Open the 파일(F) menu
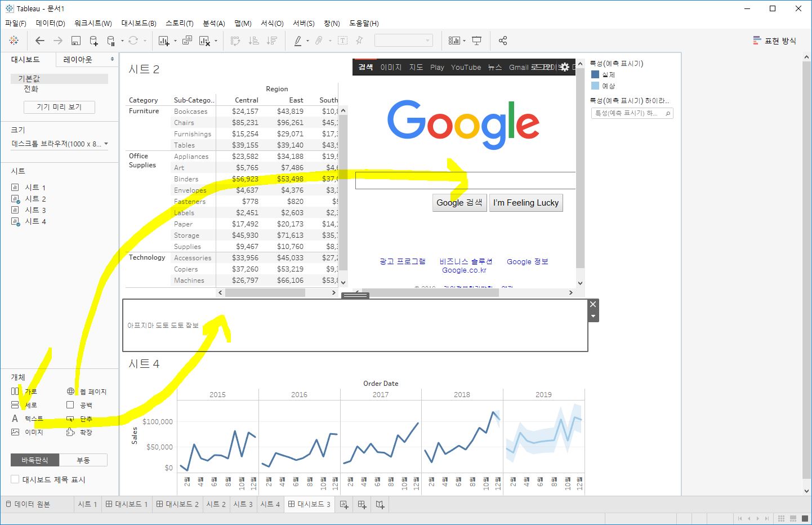The width and height of the screenshot is (812, 525). tap(16, 23)
